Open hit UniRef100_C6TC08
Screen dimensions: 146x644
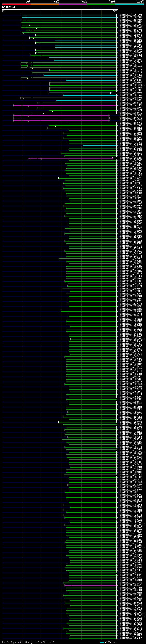pyautogui.click(x=131, y=15)
